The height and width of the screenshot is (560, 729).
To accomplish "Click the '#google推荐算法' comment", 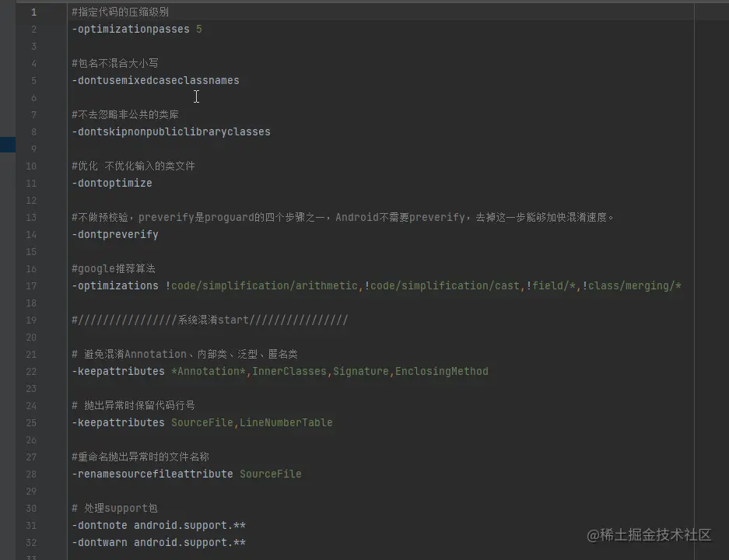I will (114, 268).
